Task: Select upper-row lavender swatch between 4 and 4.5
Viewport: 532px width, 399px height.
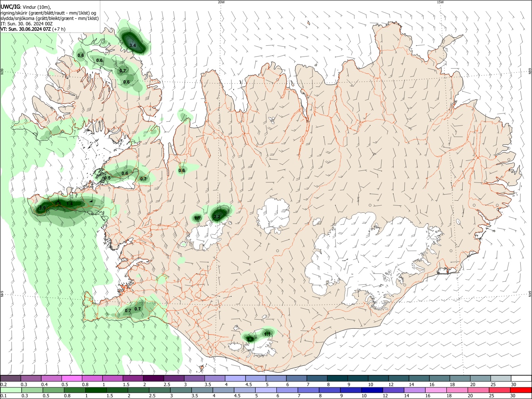Action: pos(235,379)
